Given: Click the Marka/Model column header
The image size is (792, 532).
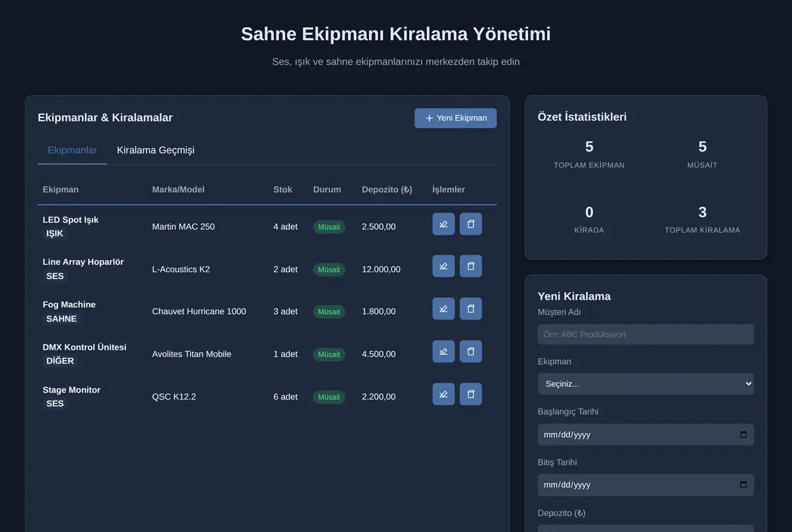Looking at the screenshot, I should pyautogui.click(x=178, y=189).
